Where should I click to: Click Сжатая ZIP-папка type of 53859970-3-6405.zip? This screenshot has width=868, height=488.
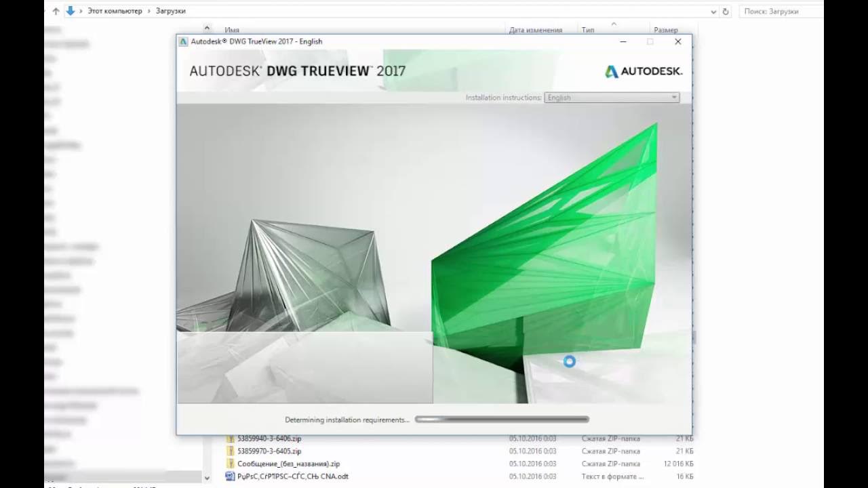tap(610, 451)
